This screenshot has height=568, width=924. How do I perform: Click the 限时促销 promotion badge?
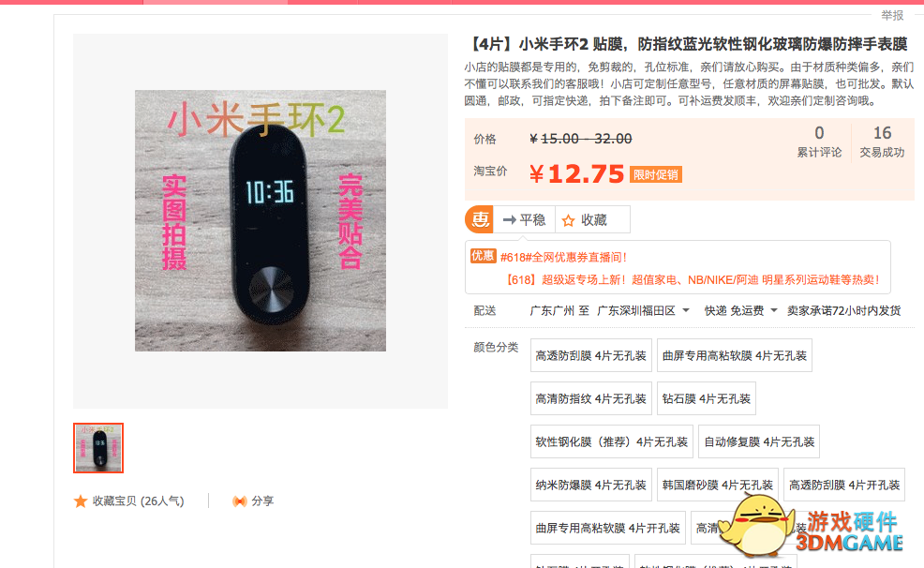(x=655, y=174)
